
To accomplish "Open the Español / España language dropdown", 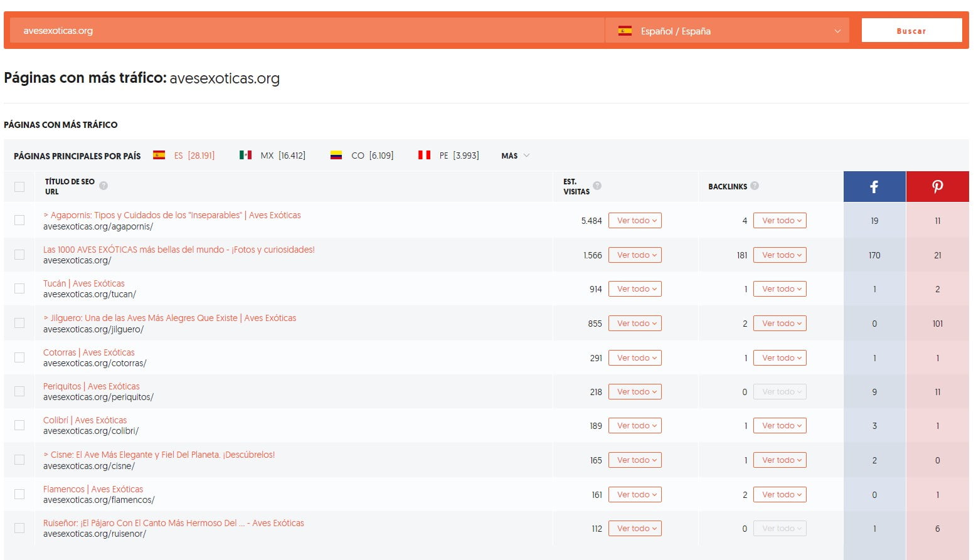I will point(728,31).
